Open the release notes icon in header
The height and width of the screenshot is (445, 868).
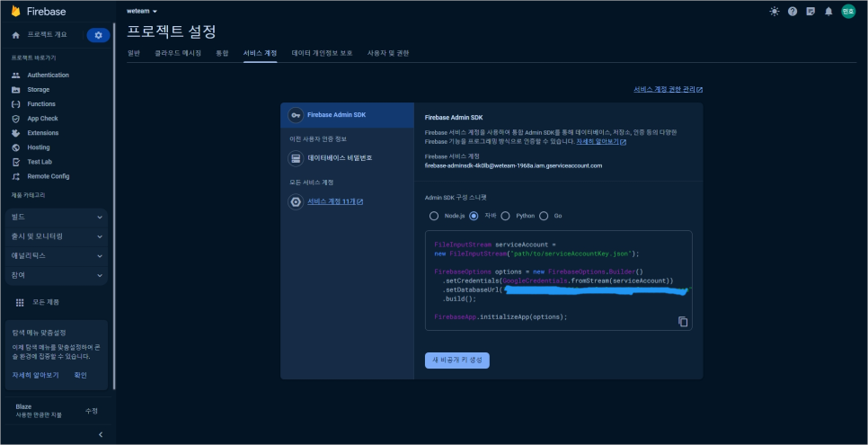click(810, 11)
